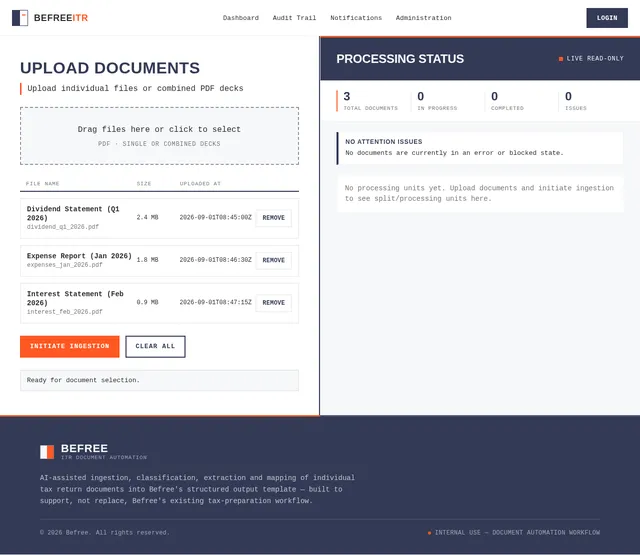Click the Clear All button
The height and width of the screenshot is (555, 640).
(155, 346)
